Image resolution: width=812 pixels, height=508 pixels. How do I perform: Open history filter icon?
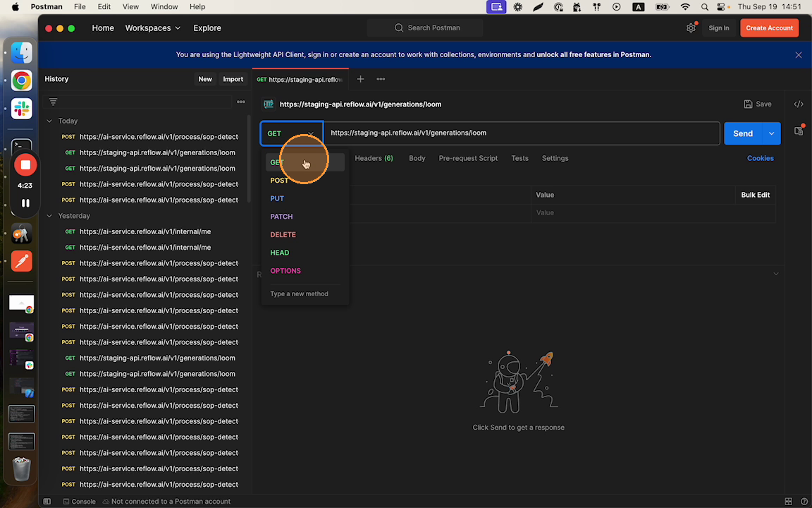tap(53, 102)
